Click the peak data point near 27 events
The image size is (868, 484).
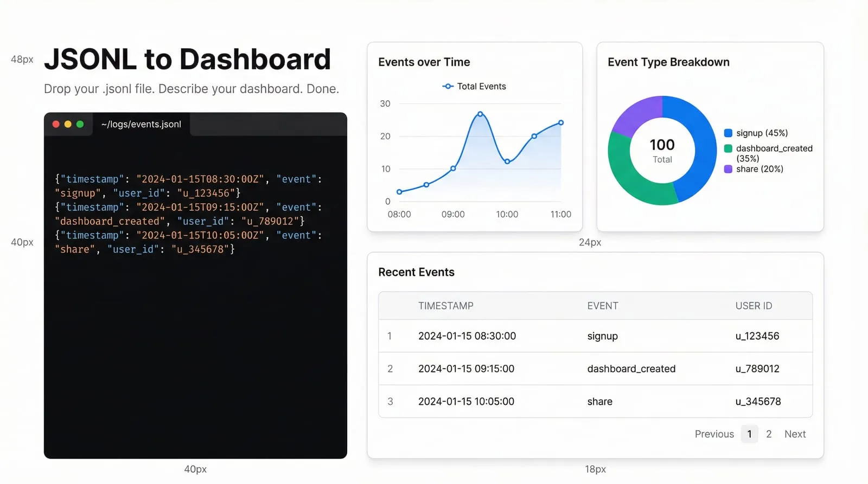coord(480,114)
